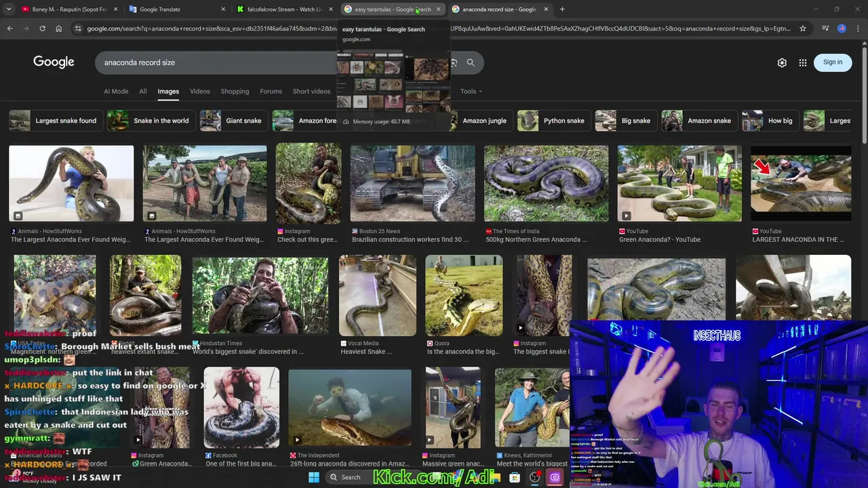Close the Boney M. Rasputin tab
Viewport: 868px width, 488px height.
115,9
